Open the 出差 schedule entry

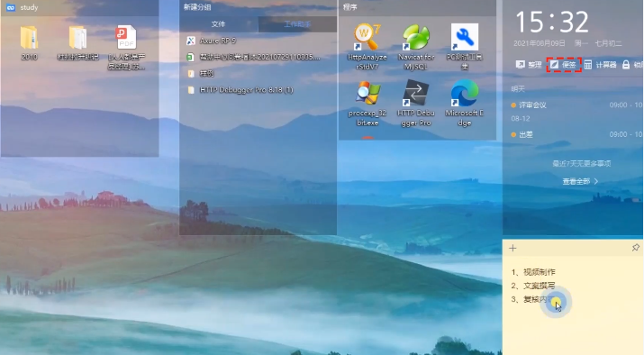(x=576, y=134)
